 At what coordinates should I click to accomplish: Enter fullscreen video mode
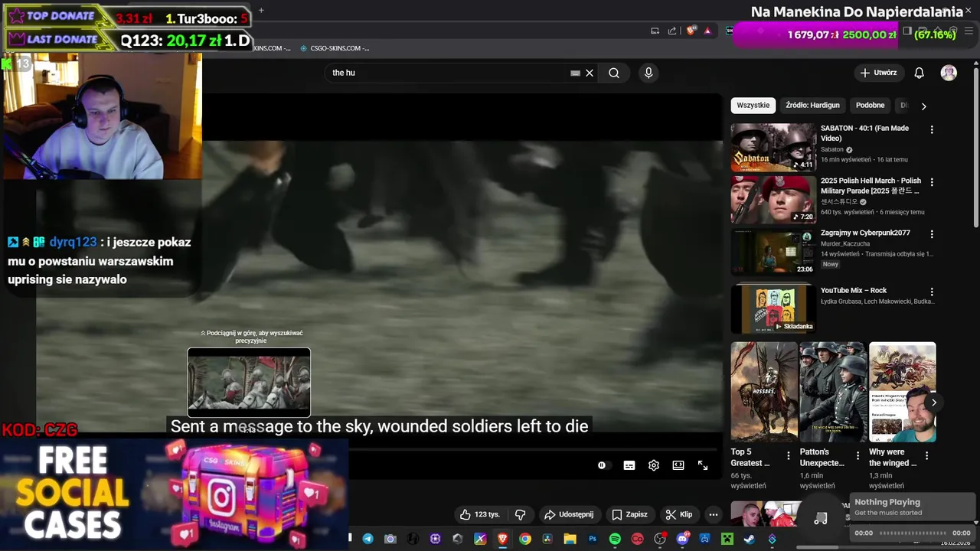pos(703,465)
